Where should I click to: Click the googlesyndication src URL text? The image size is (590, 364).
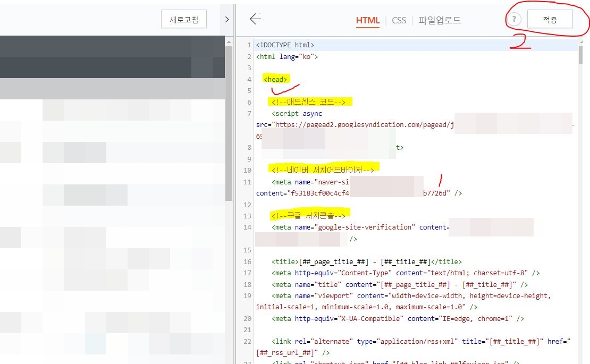pos(364,124)
